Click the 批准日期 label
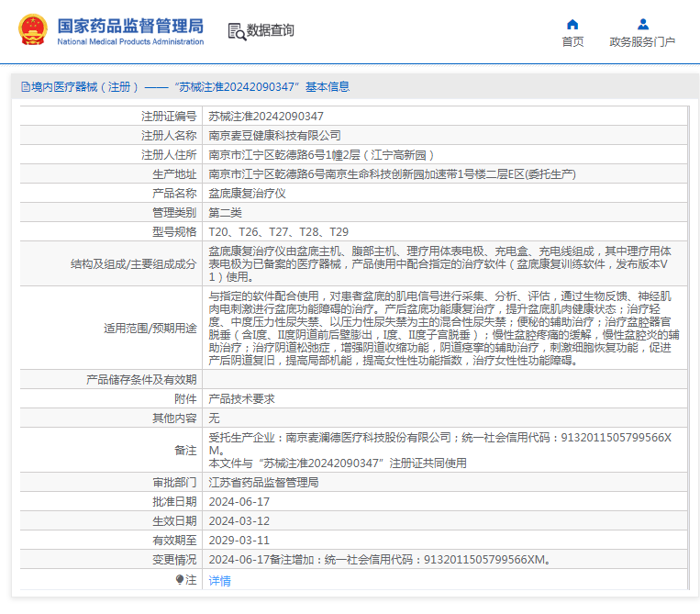This screenshot has width=700, height=614. [x=174, y=501]
